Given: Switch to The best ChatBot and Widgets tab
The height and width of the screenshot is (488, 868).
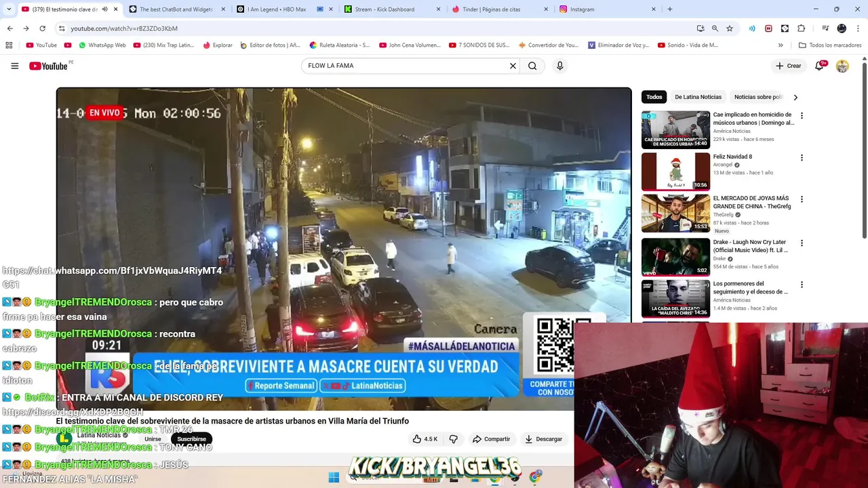Looking at the screenshot, I should tap(176, 9).
